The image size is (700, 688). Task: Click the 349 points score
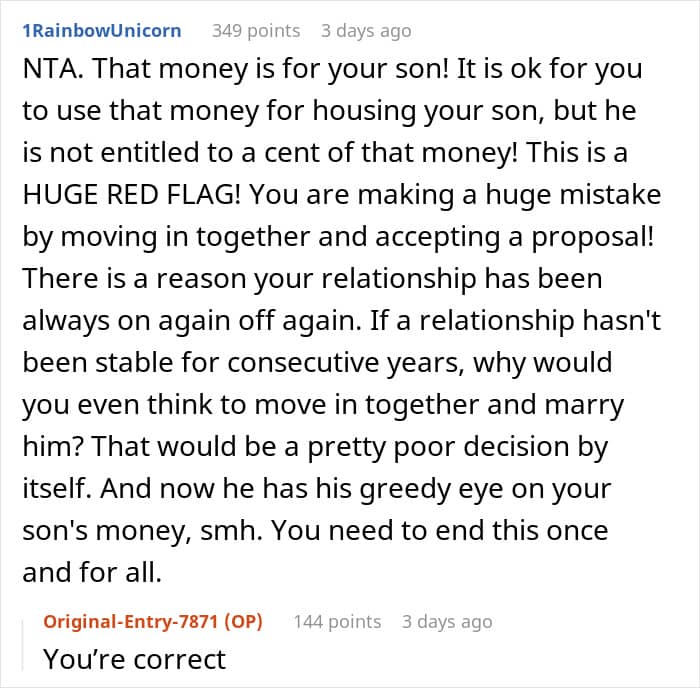coord(255,30)
